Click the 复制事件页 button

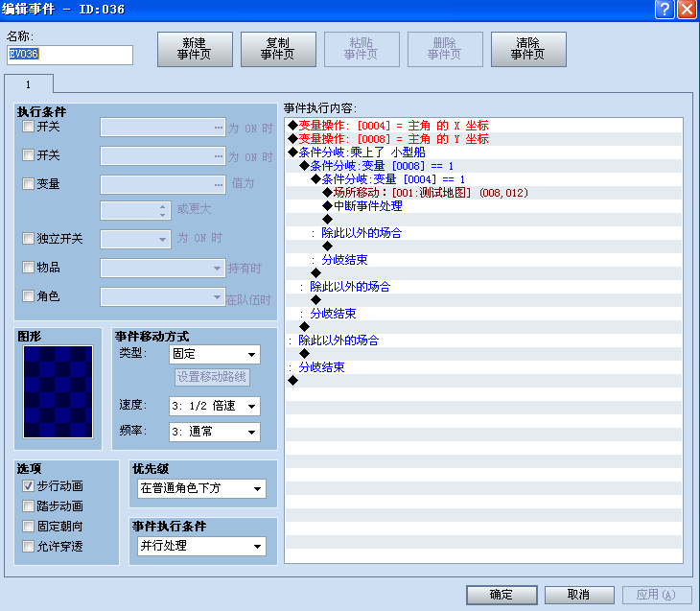278,49
